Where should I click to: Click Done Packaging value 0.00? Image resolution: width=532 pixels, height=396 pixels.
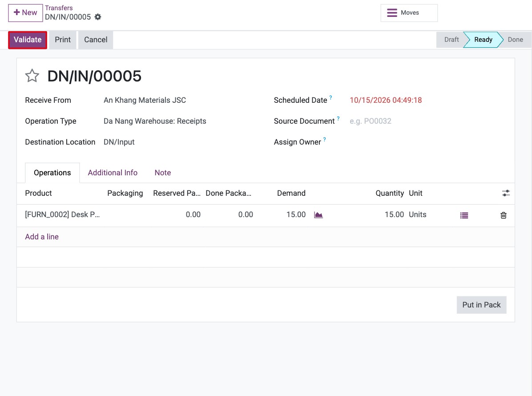[246, 215]
